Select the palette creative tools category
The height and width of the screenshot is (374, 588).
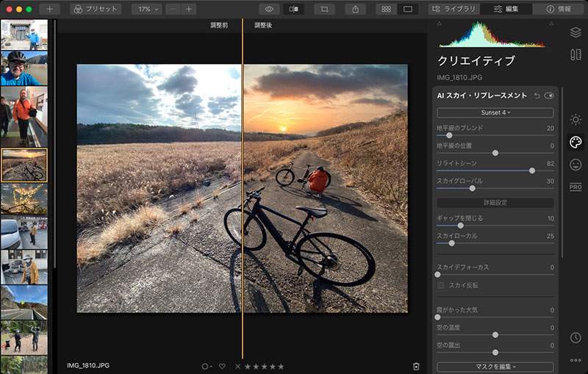576,142
